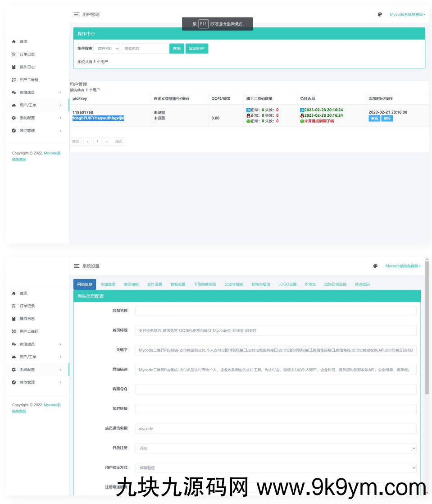Open the Mycode系统免费版 account menu

tap(407, 14)
